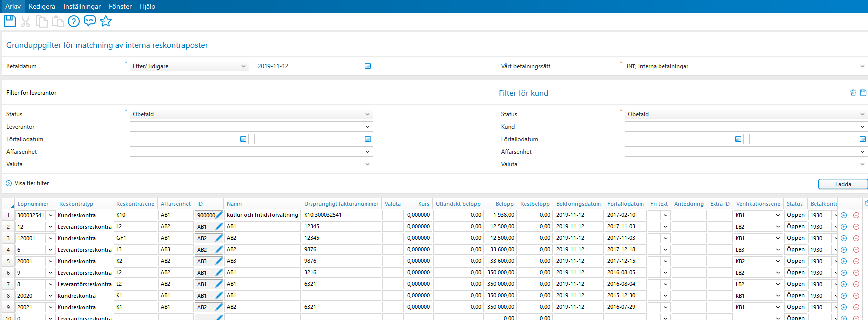The height and width of the screenshot is (320, 868).
Task: Open the chat bubble icon
Action: coord(90,21)
